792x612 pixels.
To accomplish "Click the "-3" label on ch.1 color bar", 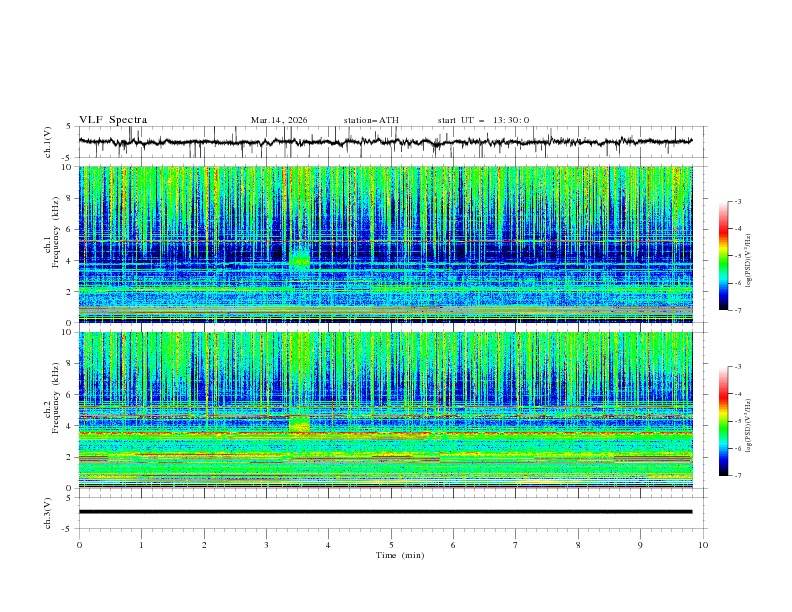I will click(738, 201).
